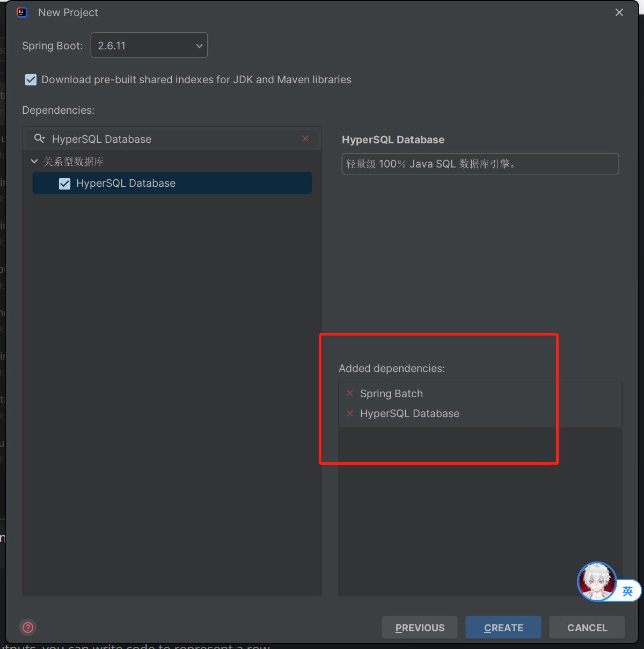Viewport: 644px width, 649px height.
Task: Click the anime avatar input method icon
Action: [x=596, y=581]
